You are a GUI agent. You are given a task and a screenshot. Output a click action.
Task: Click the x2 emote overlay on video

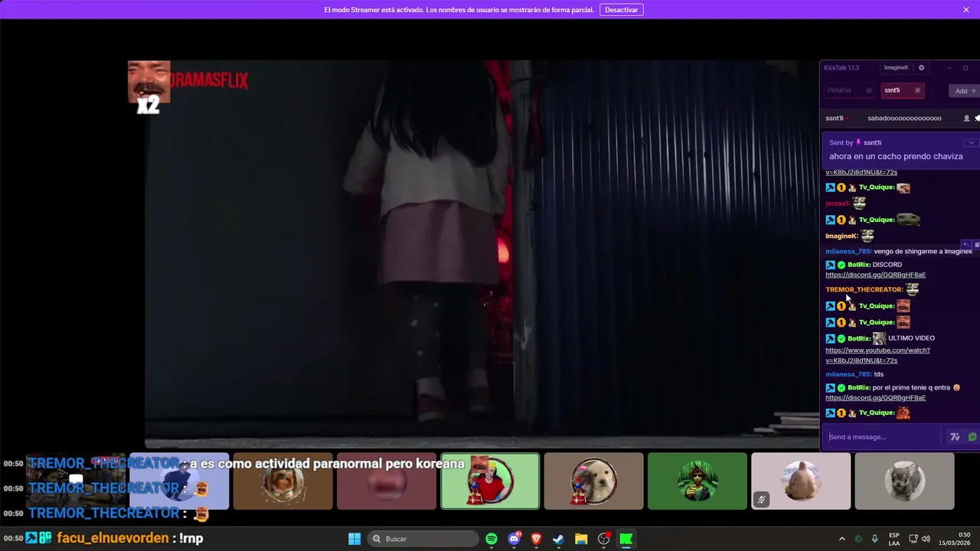149,87
